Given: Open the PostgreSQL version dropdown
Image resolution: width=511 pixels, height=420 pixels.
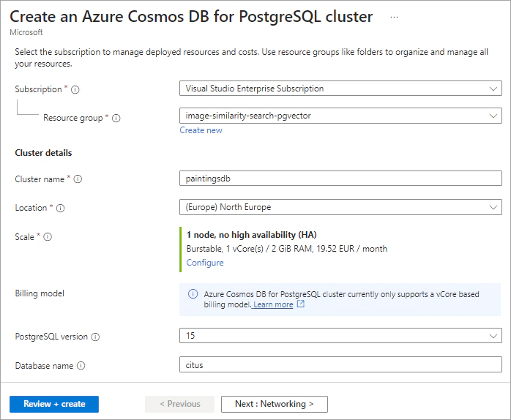Looking at the screenshot, I should click(x=340, y=336).
